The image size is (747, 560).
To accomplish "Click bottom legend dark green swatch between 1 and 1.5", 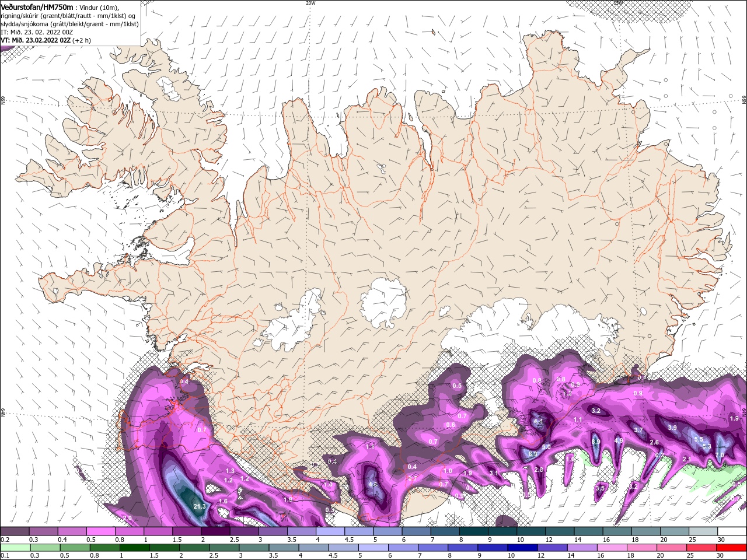I will [x=135, y=548].
